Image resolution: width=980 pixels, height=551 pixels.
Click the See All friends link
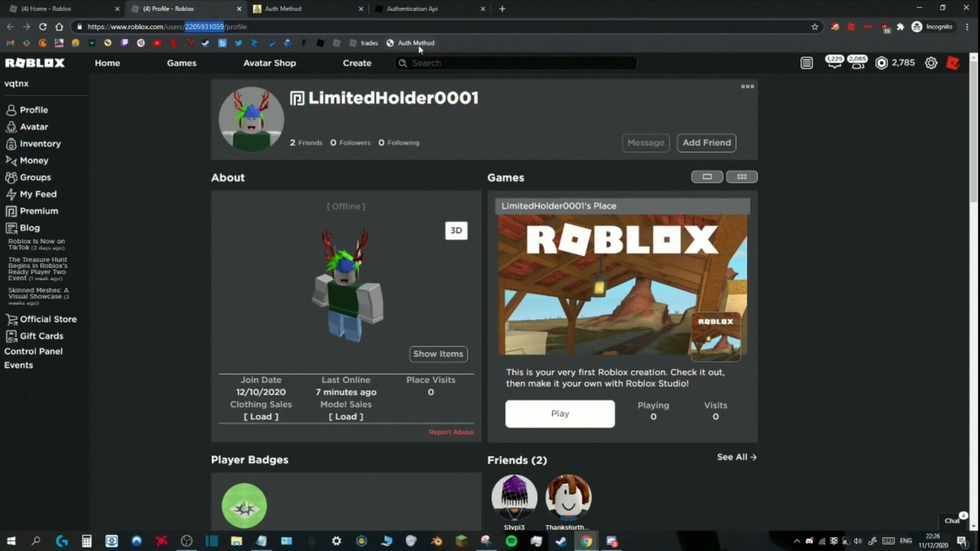pyautogui.click(x=736, y=457)
